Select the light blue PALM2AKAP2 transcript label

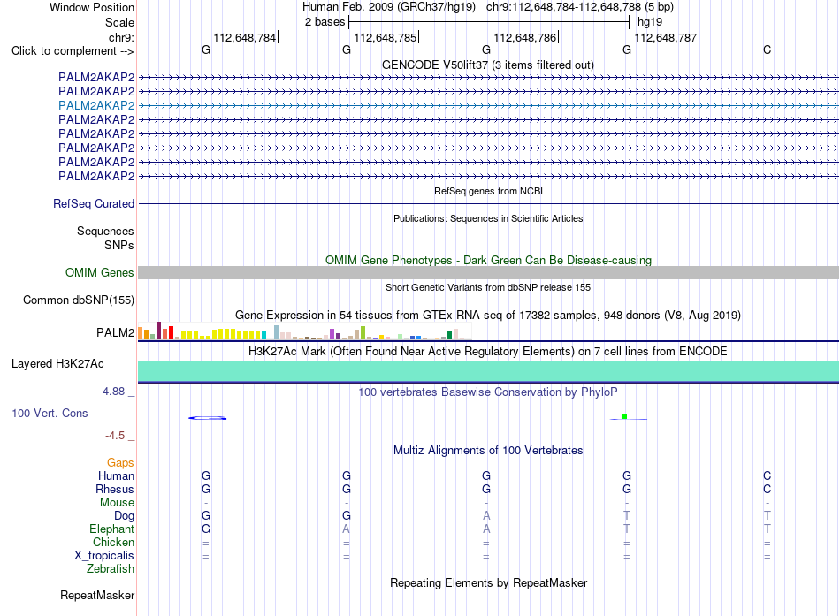(96, 105)
